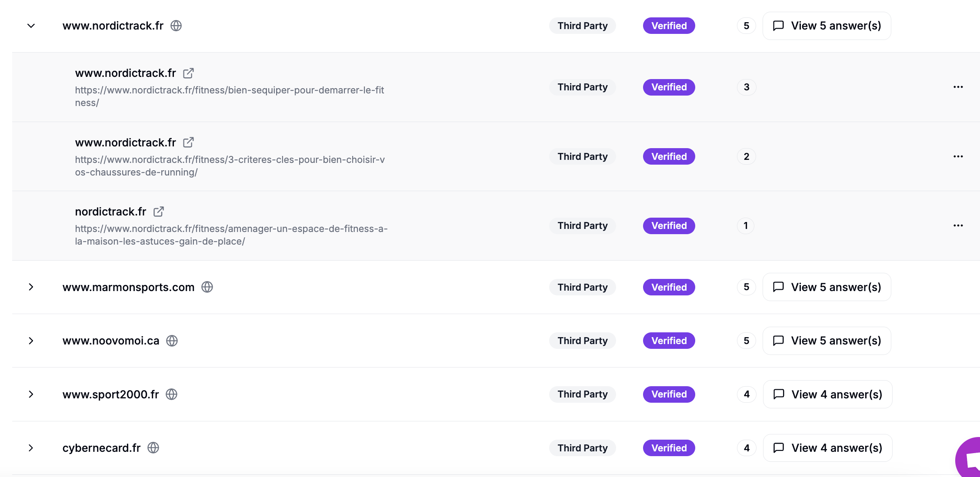
Task: Open more options for amenager-un-espace URL row
Action: [958, 225]
